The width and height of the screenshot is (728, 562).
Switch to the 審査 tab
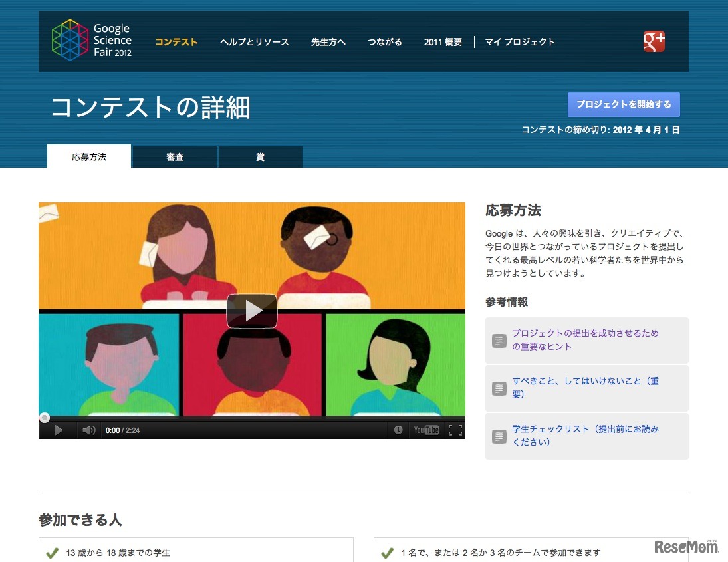[x=175, y=157]
